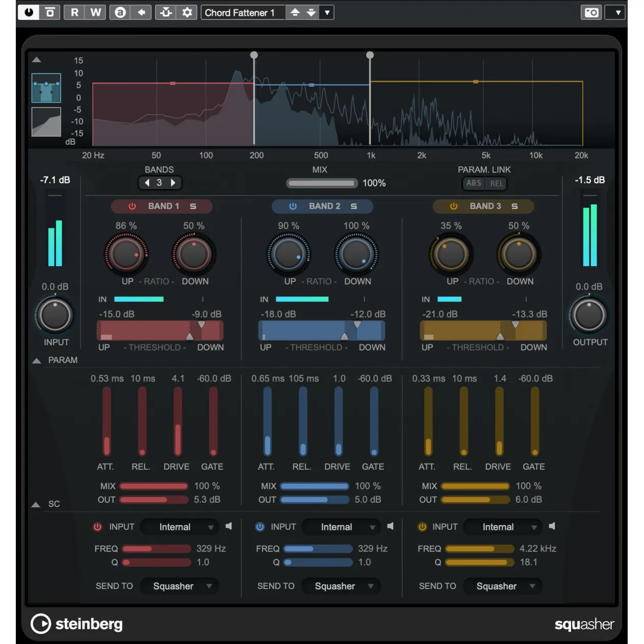Select ABS parameter link mode

[x=474, y=183]
